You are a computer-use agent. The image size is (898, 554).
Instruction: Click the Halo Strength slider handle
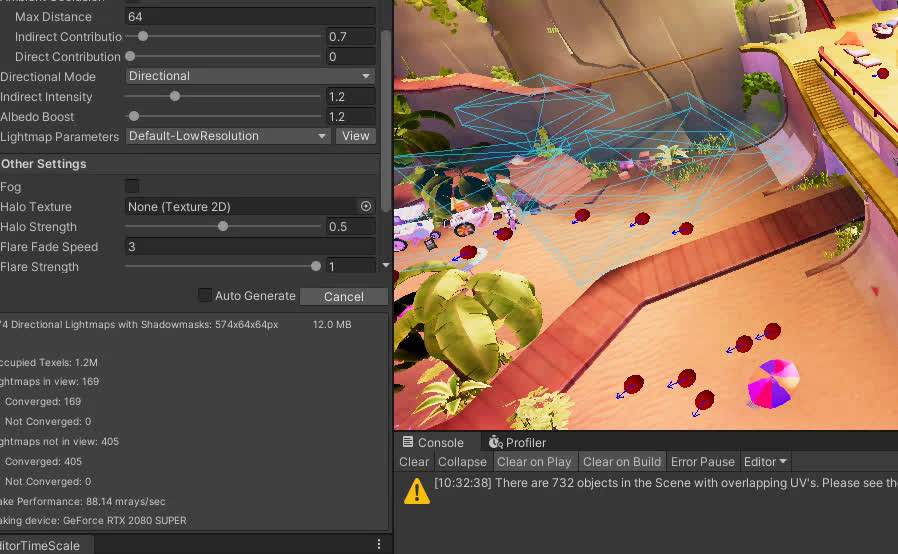pos(223,226)
